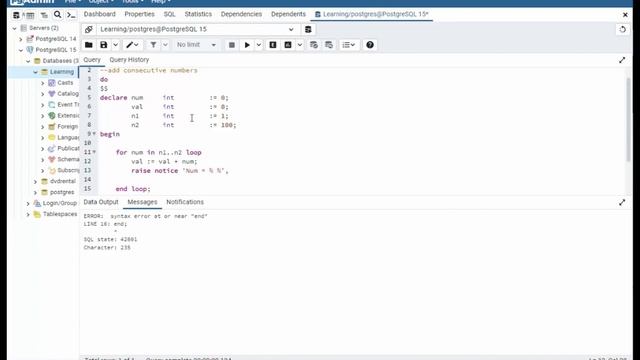Switch to the Messages tab

[142, 202]
